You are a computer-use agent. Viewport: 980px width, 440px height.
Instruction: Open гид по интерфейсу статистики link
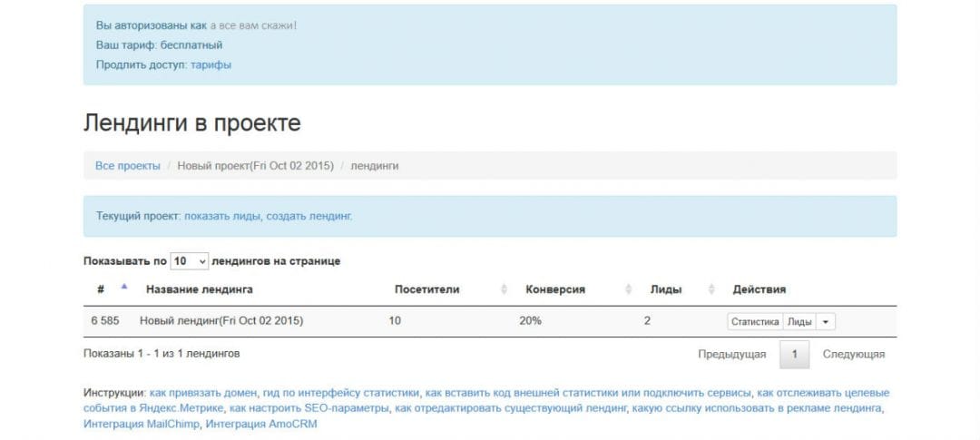[x=340, y=393]
